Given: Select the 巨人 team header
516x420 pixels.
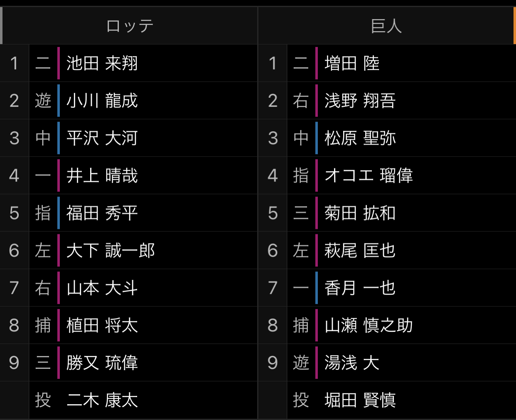Looking at the screenshot, I should click(x=386, y=26).
